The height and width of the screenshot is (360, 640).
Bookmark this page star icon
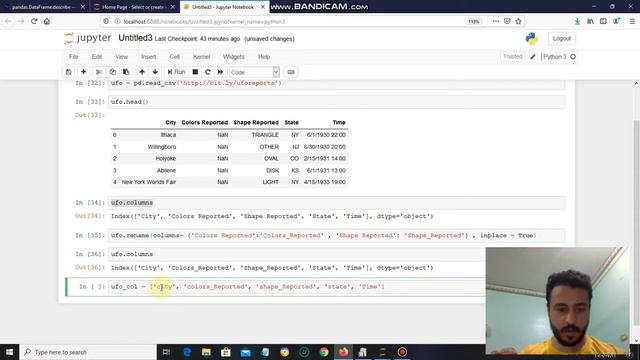518,21
